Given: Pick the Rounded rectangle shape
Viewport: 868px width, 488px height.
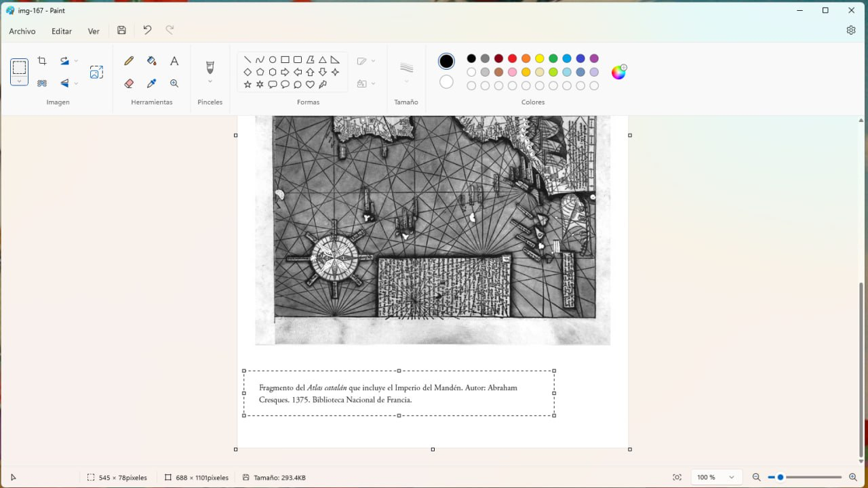Looking at the screenshot, I should click(x=298, y=60).
